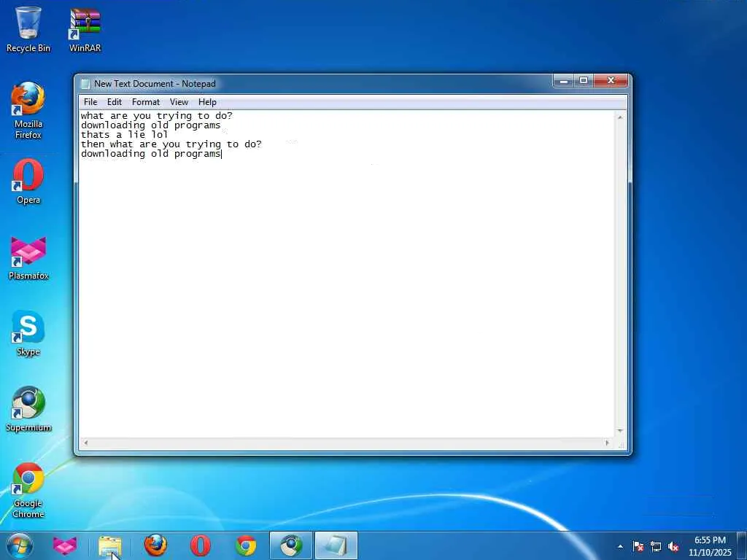Select Mozilla Firefox desktop shortcut
747x560 pixels.
click(28, 111)
